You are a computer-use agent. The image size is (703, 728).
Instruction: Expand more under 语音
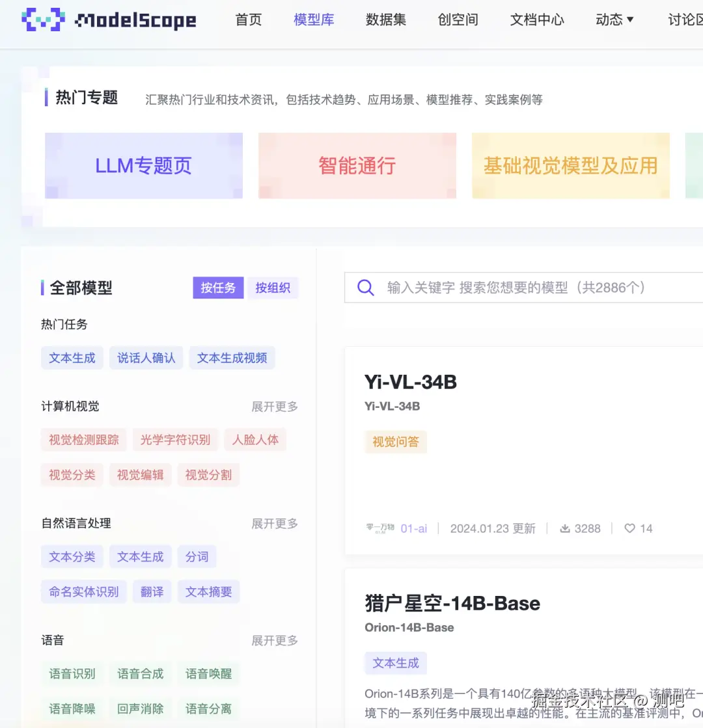click(275, 641)
